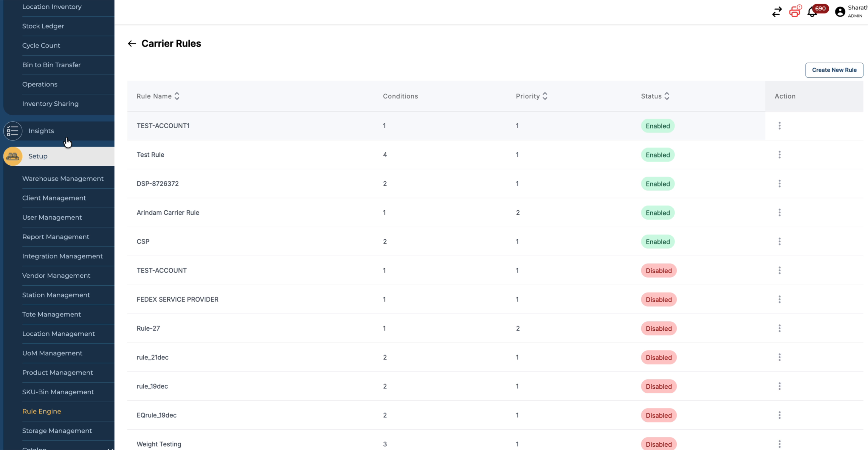Open Tote Management in sidebar
The image size is (868, 450).
pyautogui.click(x=52, y=315)
